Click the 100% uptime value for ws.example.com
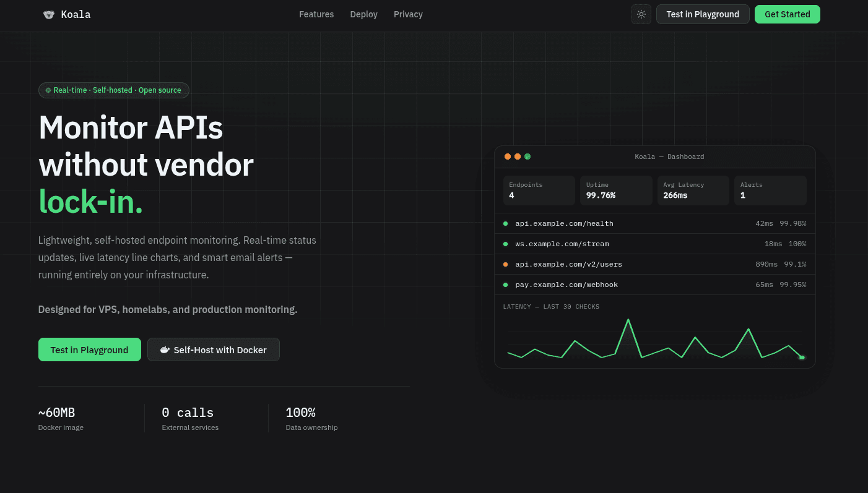Viewport: 868px width, 493px height. (797, 244)
